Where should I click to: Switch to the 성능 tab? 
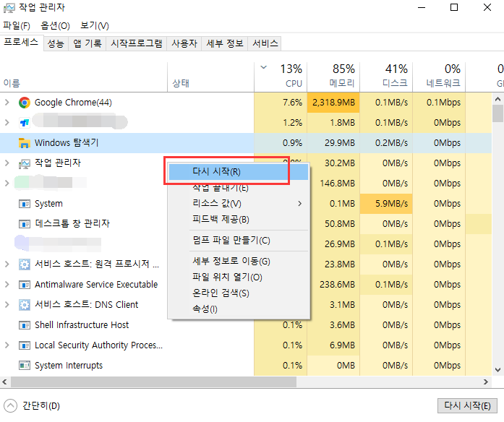(x=56, y=43)
